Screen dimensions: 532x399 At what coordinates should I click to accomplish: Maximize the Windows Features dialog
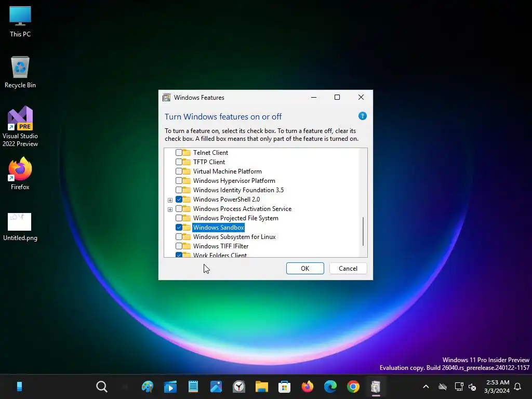[x=337, y=97]
